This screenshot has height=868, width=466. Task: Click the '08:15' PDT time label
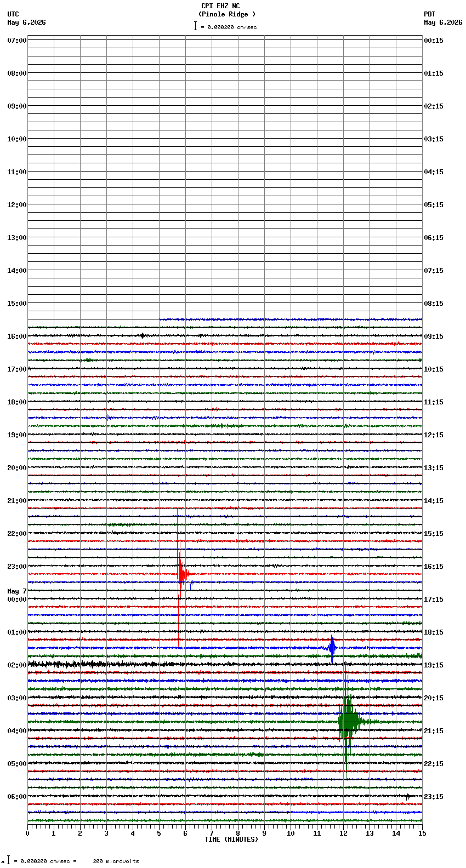(x=434, y=304)
